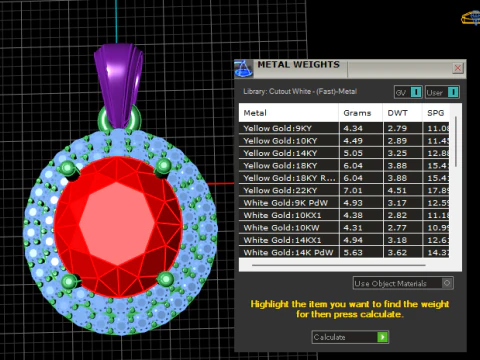
Task: Click DWT value 3.62
Action: (397, 252)
